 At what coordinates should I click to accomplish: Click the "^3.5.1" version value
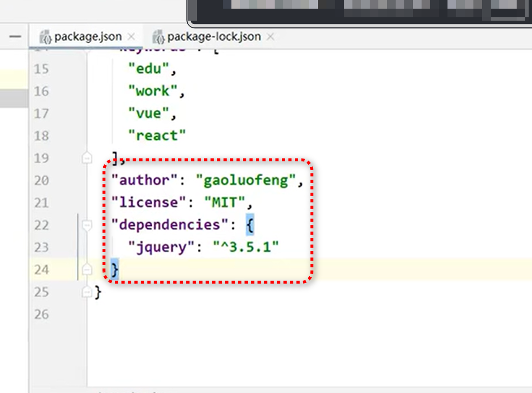(x=246, y=247)
